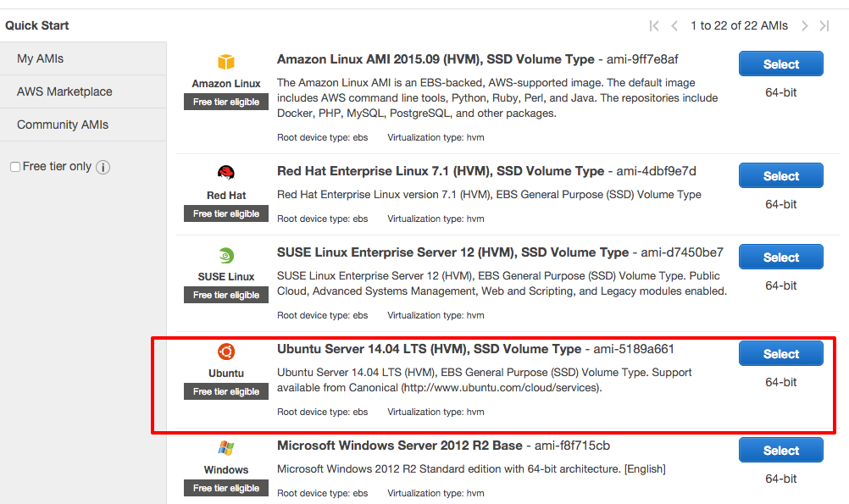Click the Ubuntu name label
Viewport: 849px width, 504px height.
[x=225, y=373]
